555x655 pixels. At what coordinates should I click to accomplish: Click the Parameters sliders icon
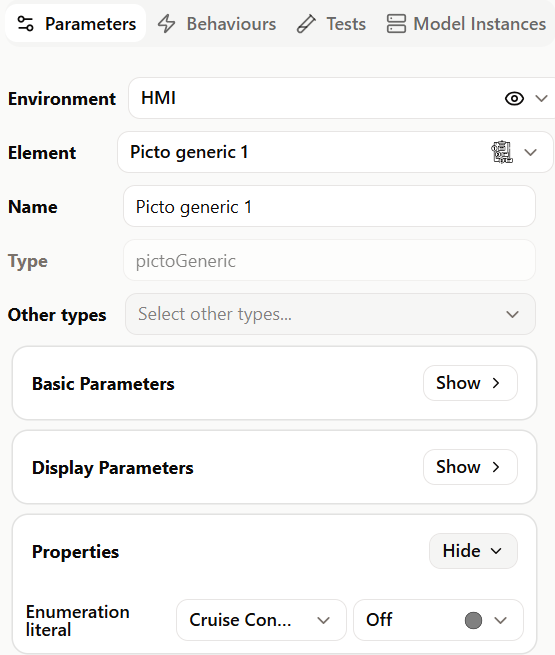[x=25, y=23]
